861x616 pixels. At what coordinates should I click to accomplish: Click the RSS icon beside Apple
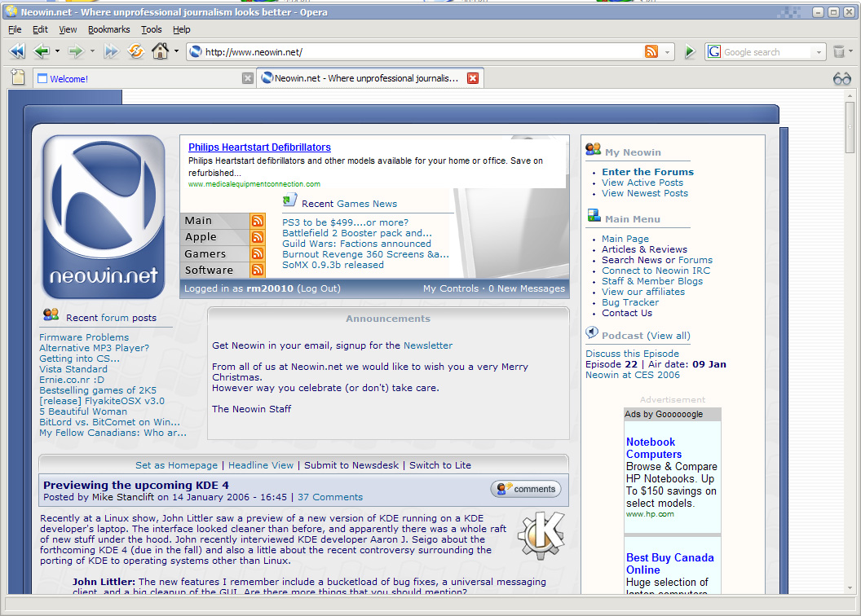(x=258, y=237)
